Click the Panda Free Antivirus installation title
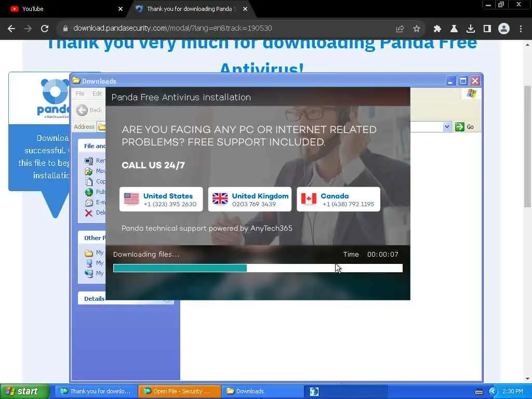This screenshot has height=399, width=532. pyautogui.click(x=181, y=97)
